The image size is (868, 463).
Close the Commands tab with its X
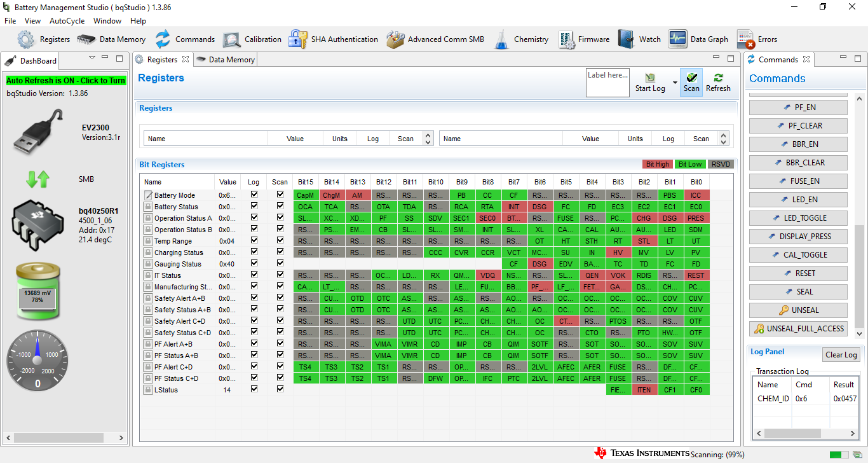806,60
